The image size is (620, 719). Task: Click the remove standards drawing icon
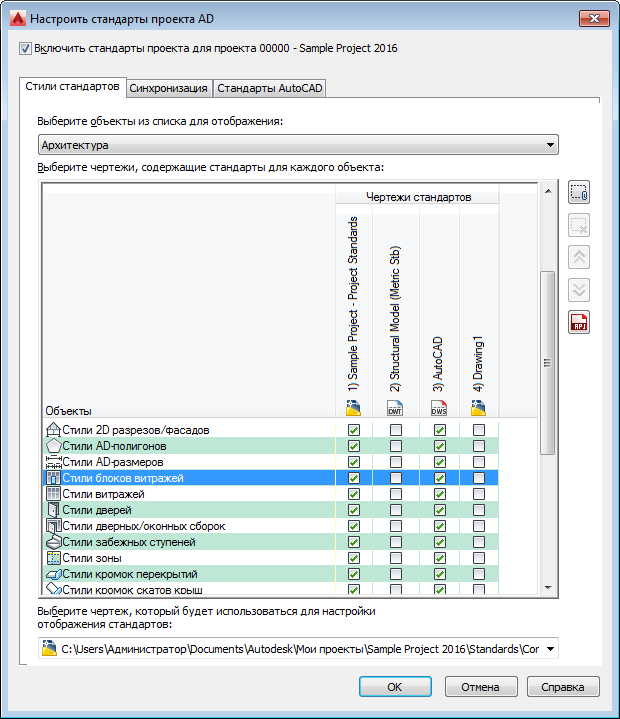(x=579, y=225)
